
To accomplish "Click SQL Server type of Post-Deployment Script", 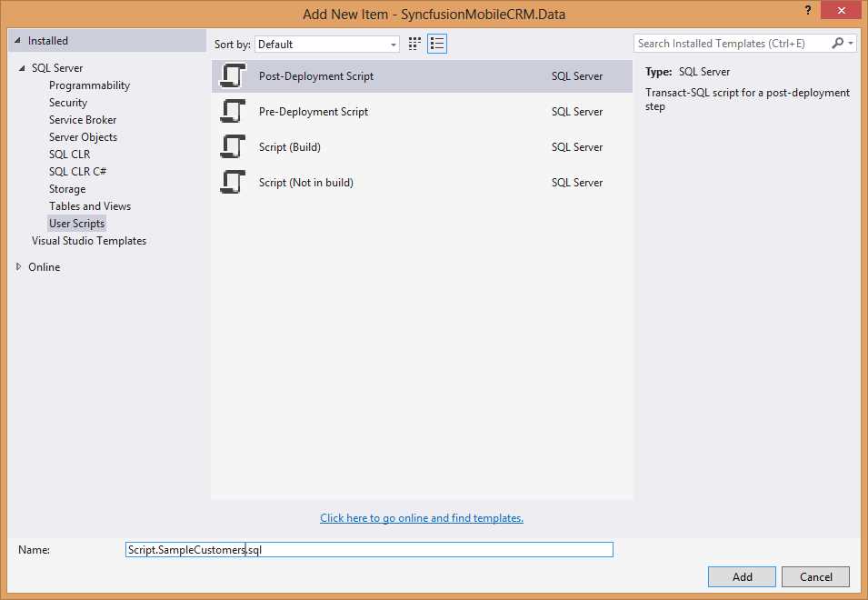I will (x=577, y=75).
